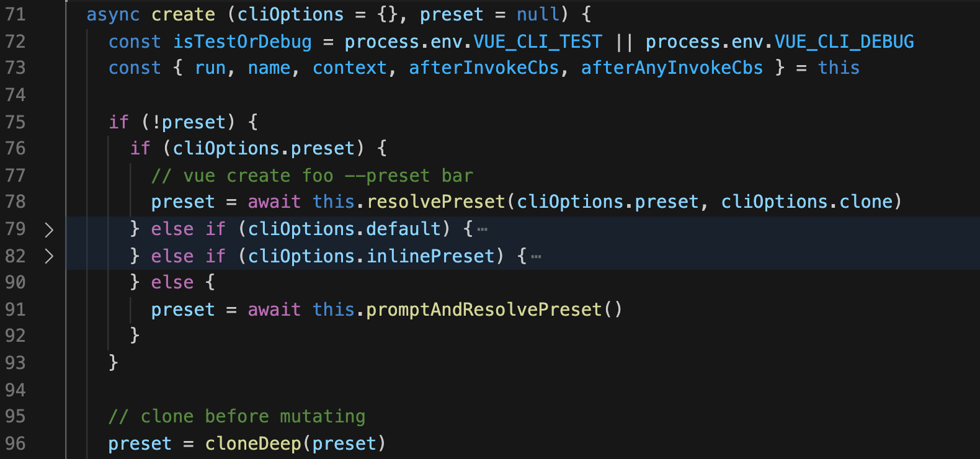Click line number 90 in the gutter
980x459 pixels.
point(16,283)
